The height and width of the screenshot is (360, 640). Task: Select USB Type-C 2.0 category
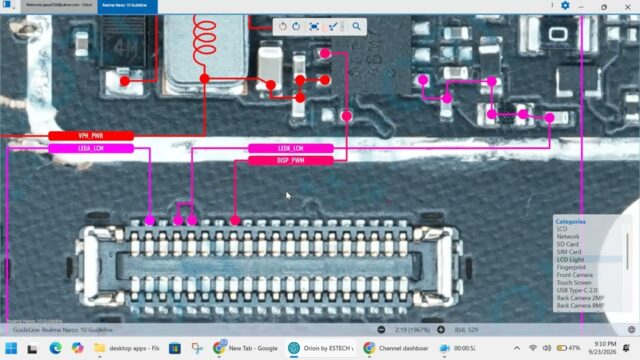577,290
